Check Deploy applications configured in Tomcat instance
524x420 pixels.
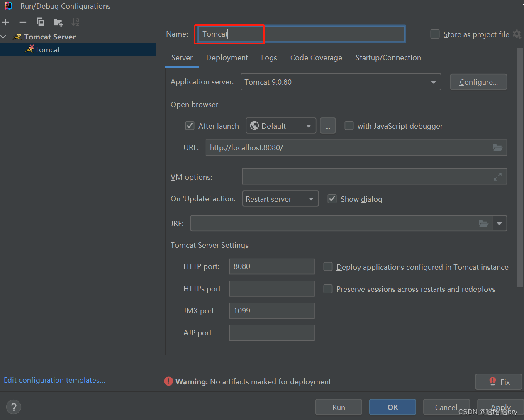point(328,266)
